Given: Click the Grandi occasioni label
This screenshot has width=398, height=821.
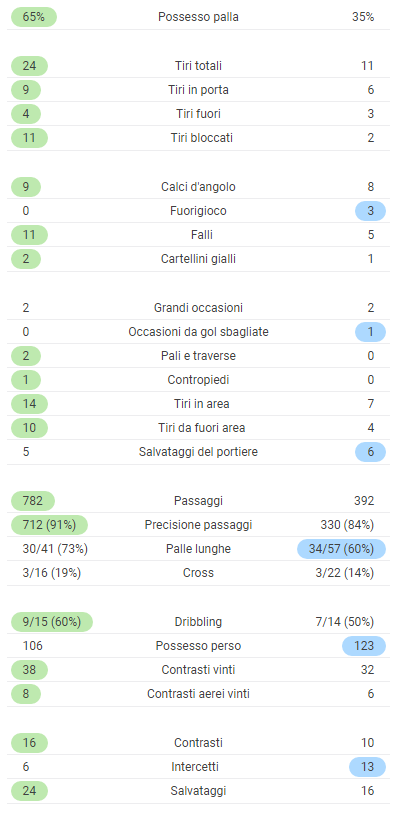Looking at the screenshot, I should pyautogui.click(x=198, y=307).
